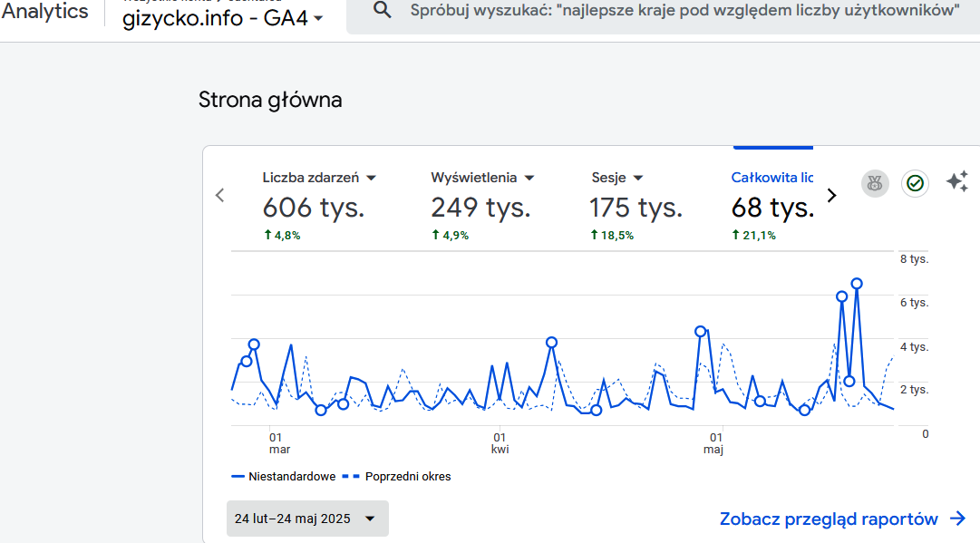The width and height of the screenshot is (980, 543).
Task: Open the gizycko.info - GA4 property selector
Action: 223,18
